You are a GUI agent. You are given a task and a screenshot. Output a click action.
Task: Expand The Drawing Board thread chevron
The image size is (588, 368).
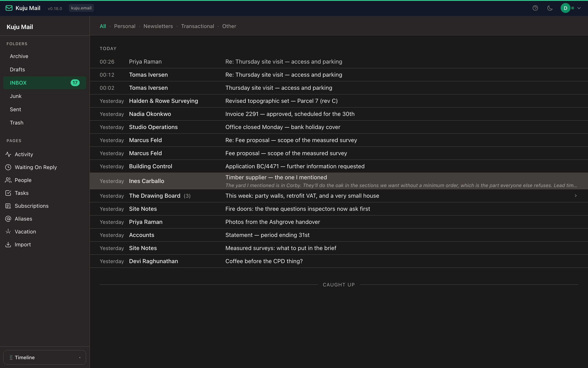pyautogui.click(x=576, y=196)
